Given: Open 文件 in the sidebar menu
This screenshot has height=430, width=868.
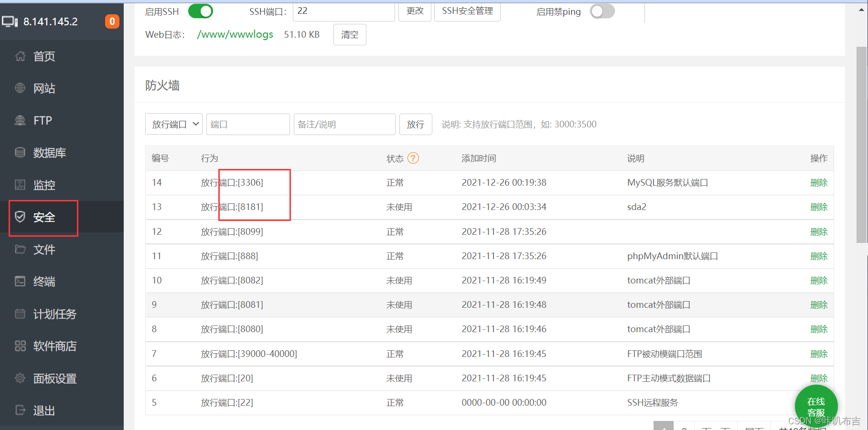Looking at the screenshot, I should pyautogui.click(x=44, y=249).
